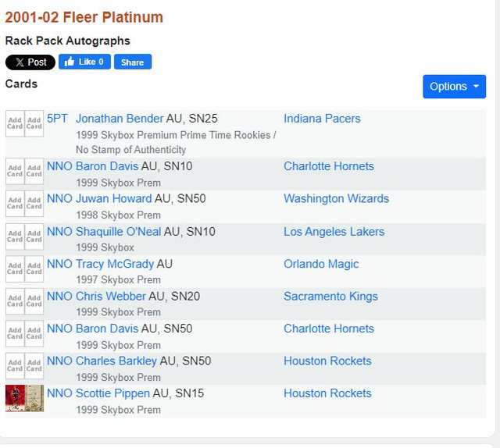
Task: Click '1998 Skybox Prem' note under Juwan Howard
Action: 118,215
